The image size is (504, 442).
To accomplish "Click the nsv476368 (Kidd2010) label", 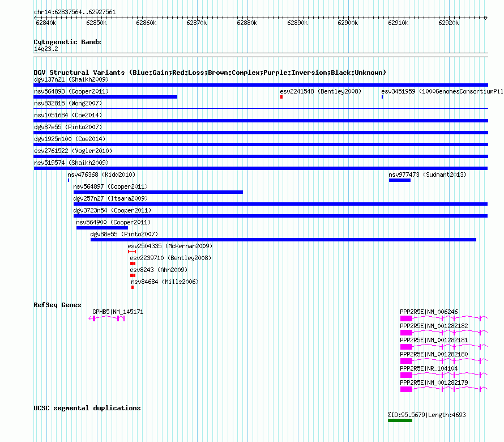I will (101, 175).
